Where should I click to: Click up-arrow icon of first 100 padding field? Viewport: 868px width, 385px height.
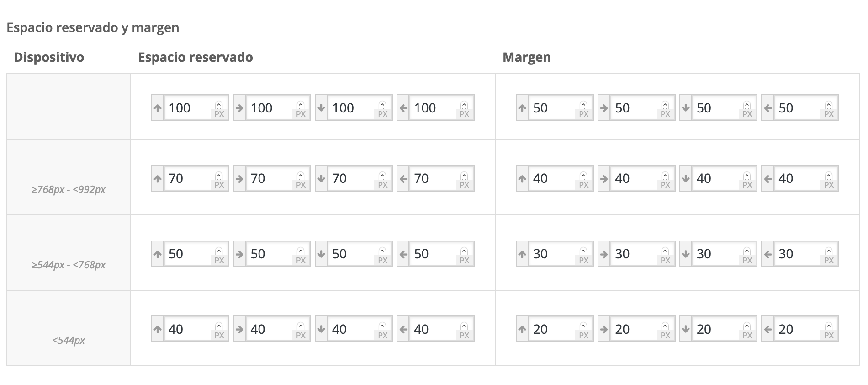coord(158,108)
